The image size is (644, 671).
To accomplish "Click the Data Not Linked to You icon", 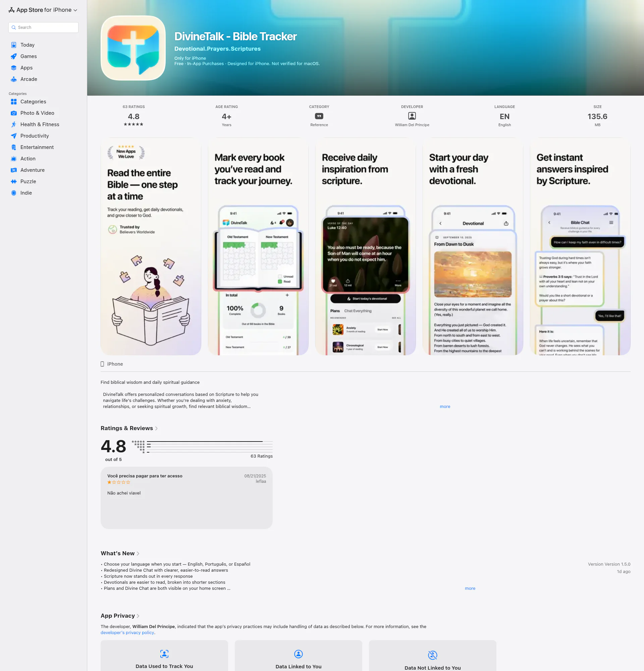I will pos(433,655).
